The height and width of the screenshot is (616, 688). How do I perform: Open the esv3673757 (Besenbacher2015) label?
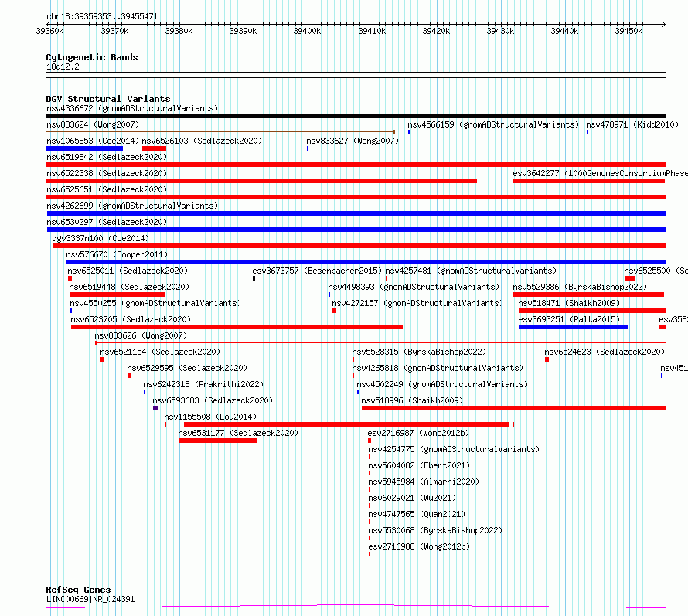pyautogui.click(x=317, y=271)
